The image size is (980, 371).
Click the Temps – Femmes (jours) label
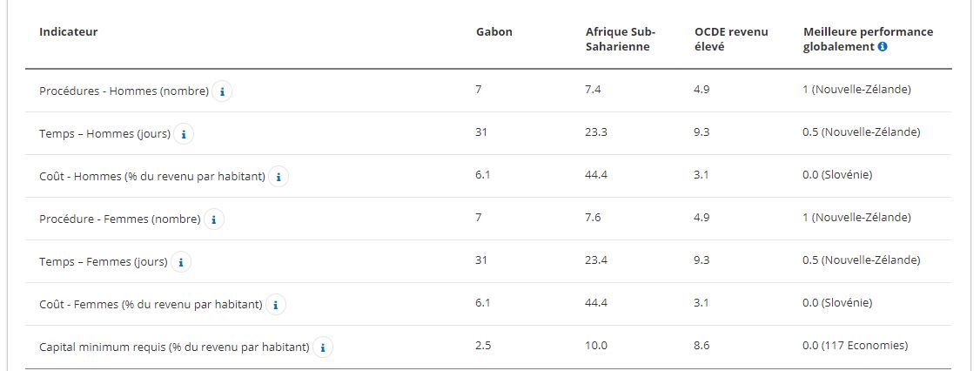click(104, 261)
